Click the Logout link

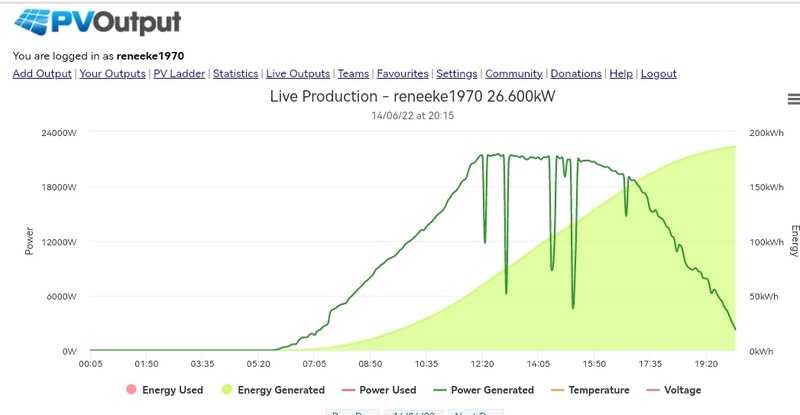659,74
